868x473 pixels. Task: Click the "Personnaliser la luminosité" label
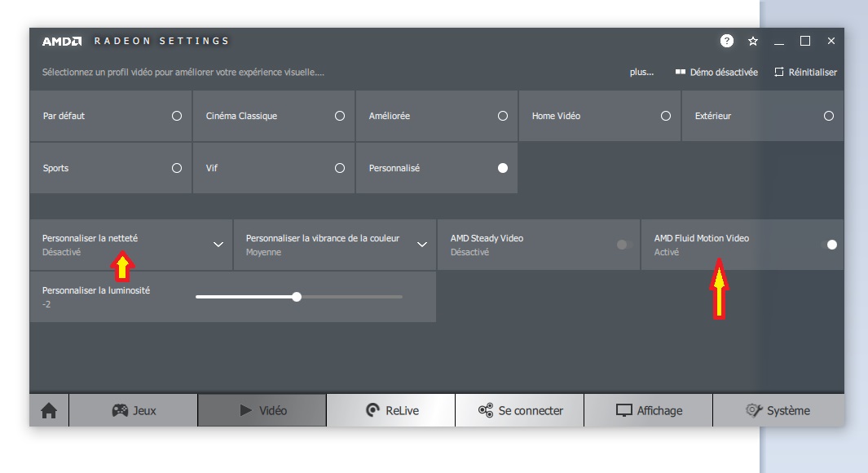pyautogui.click(x=96, y=290)
